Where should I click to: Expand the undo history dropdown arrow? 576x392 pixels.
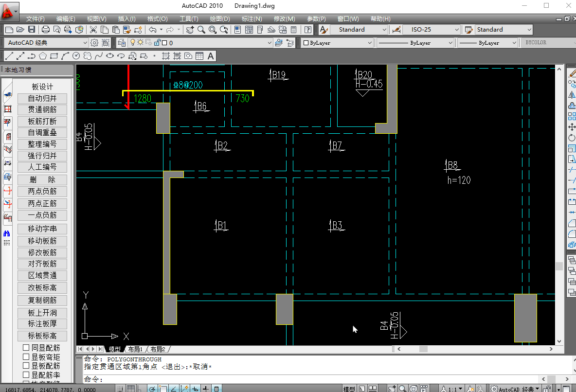pos(161,30)
